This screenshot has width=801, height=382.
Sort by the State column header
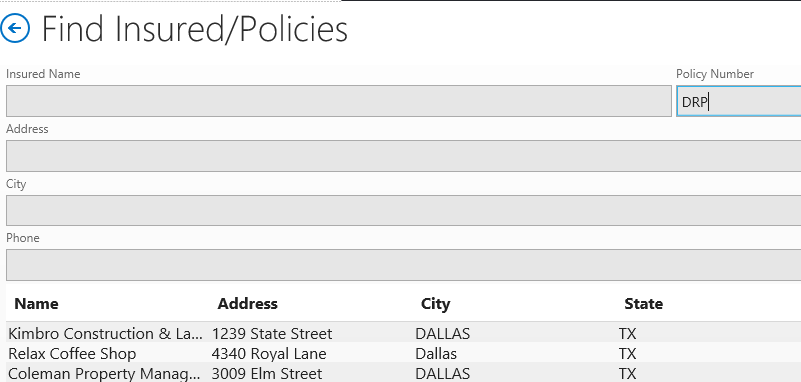tap(644, 304)
